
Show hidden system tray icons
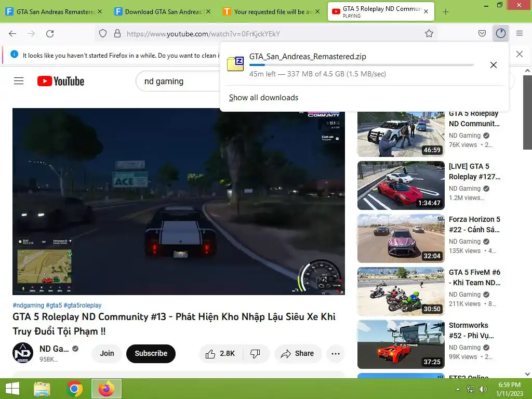click(x=458, y=389)
